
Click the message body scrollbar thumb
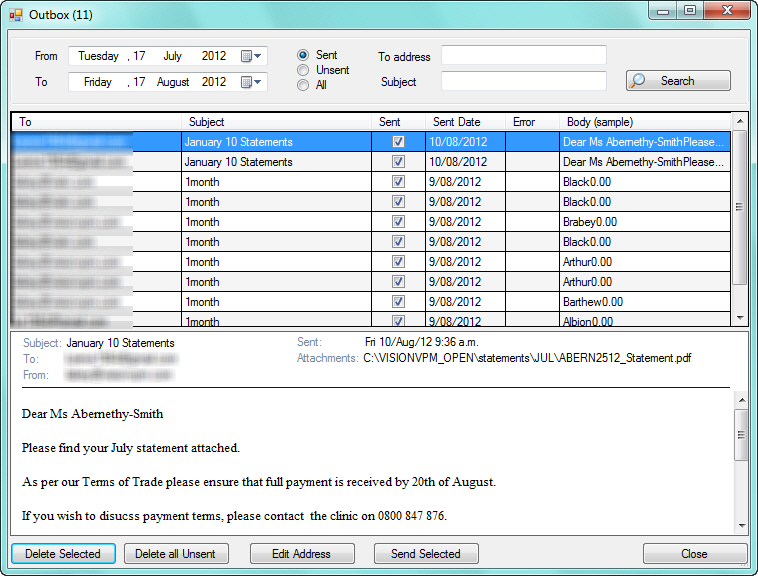pyautogui.click(x=741, y=435)
